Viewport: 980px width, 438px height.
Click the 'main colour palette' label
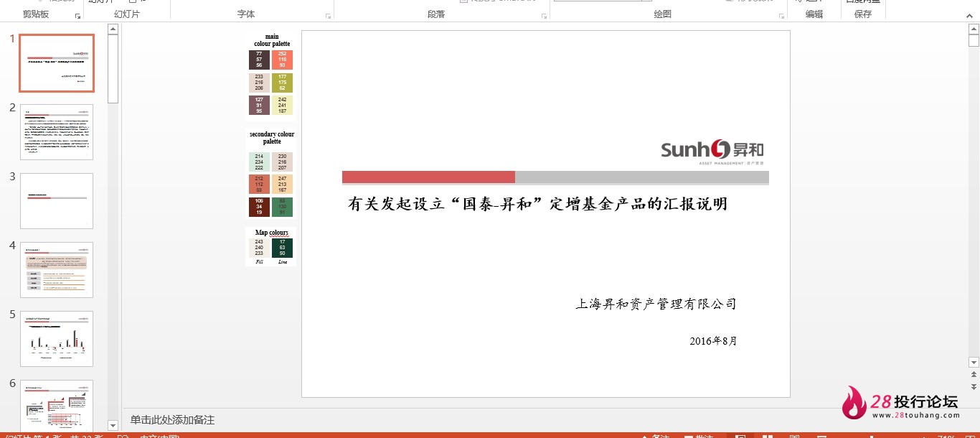pos(272,40)
